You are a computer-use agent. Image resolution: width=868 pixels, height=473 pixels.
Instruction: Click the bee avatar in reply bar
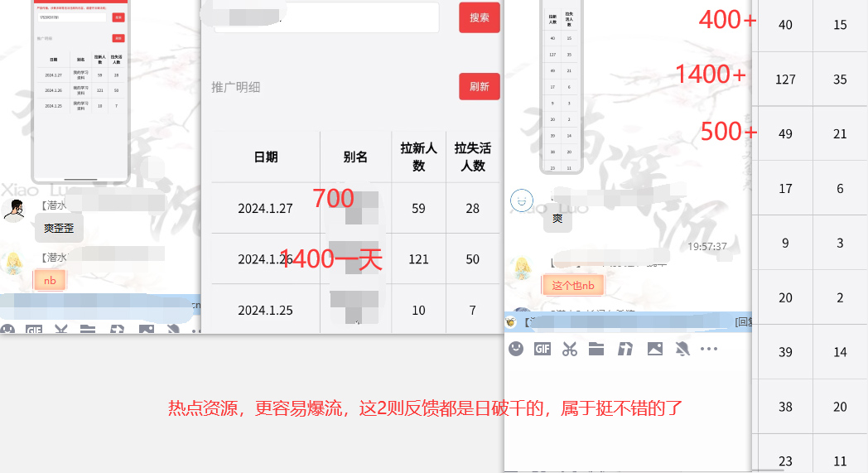point(511,321)
